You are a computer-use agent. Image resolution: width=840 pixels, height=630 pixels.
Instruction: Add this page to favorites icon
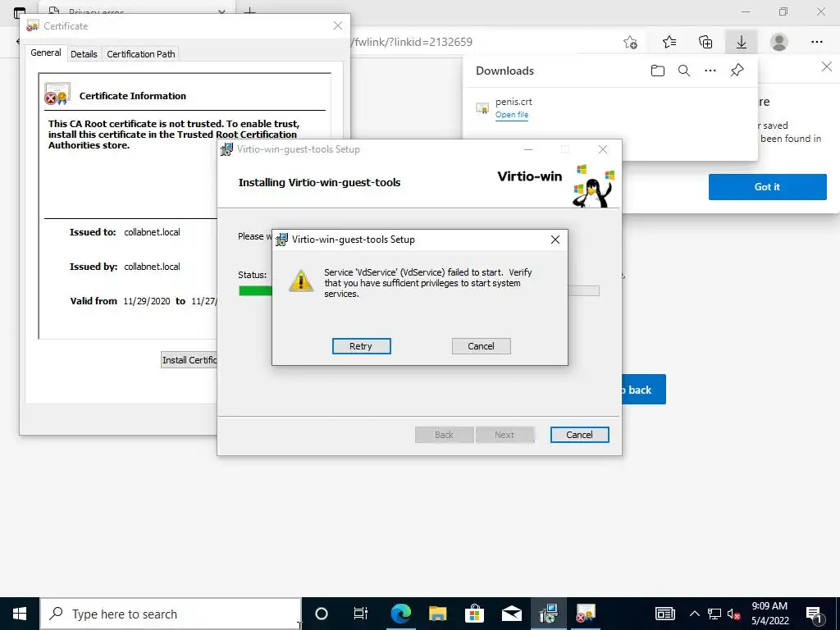click(x=630, y=42)
